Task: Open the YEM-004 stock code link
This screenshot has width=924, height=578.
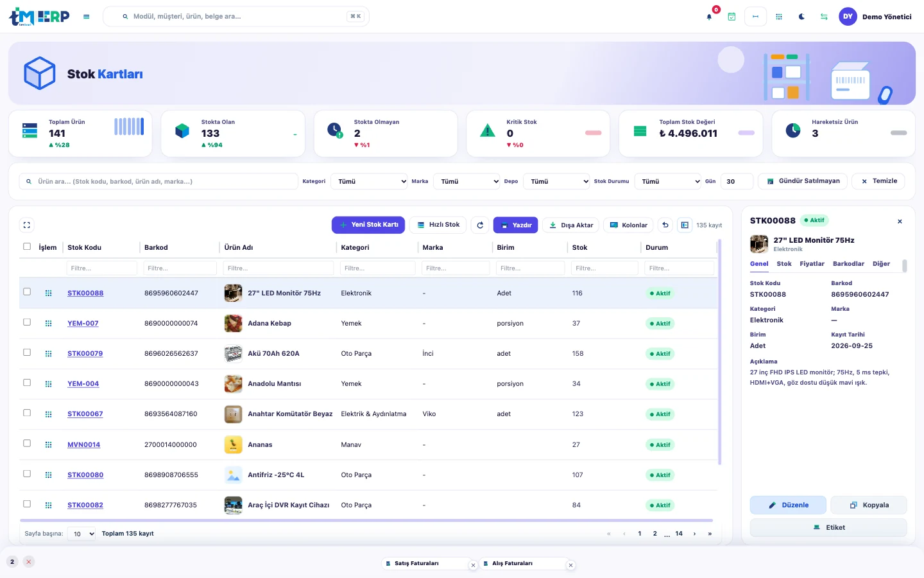Action: point(83,384)
